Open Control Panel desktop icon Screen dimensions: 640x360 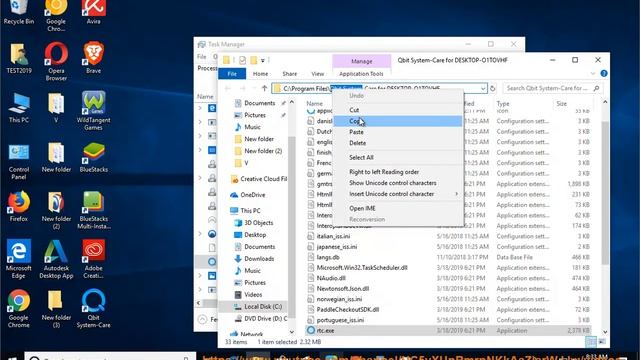click(x=18, y=161)
